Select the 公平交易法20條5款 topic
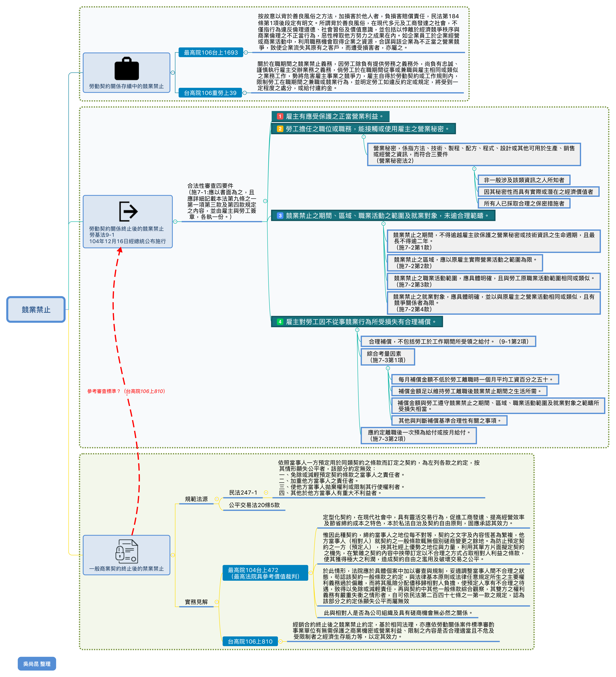The height and width of the screenshot is (677, 616). click(x=254, y=505)
